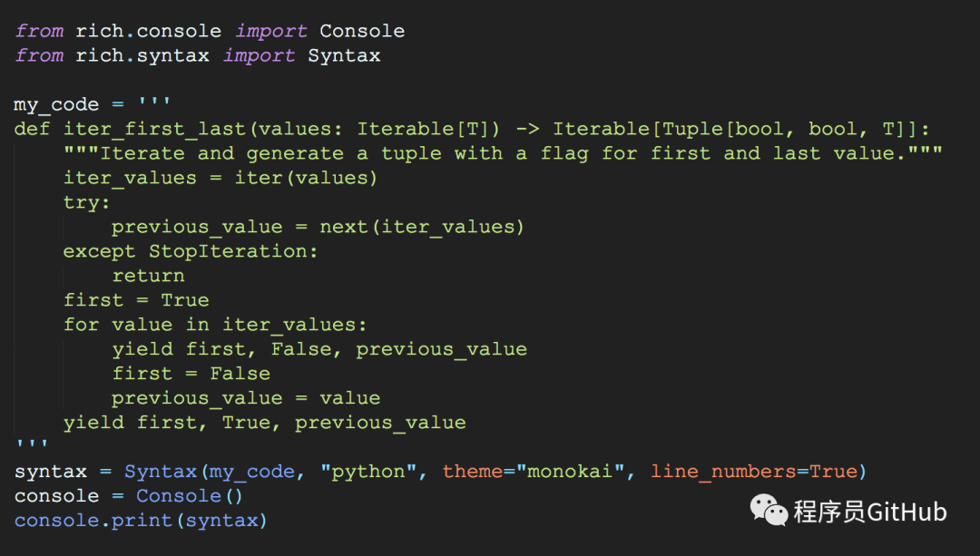Click the return keyword

pyautogui.click(x=148, y=276)
